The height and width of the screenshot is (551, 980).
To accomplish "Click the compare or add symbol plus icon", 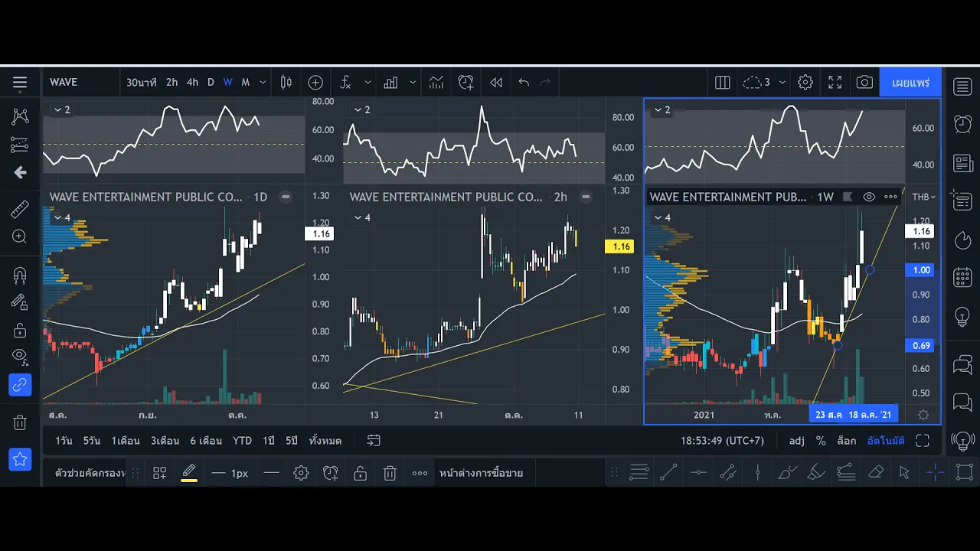I will click(315, 83).
